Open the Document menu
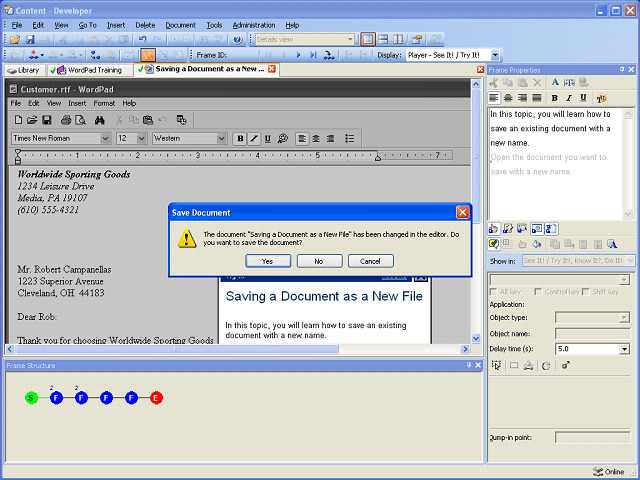Viewport: 640px width, 480px height. pyautogui.click(x=180, y=25)
